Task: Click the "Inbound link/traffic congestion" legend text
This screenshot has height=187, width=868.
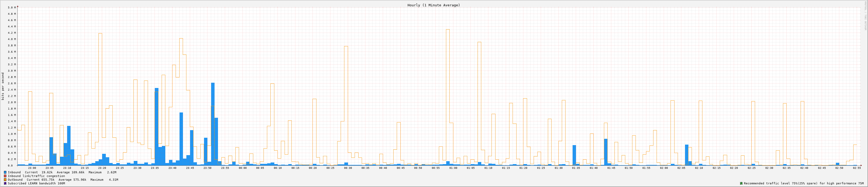Action: point(36,176)
